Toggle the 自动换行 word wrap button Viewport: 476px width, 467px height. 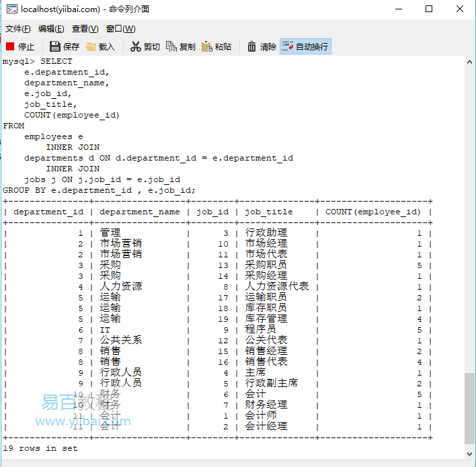305,46
